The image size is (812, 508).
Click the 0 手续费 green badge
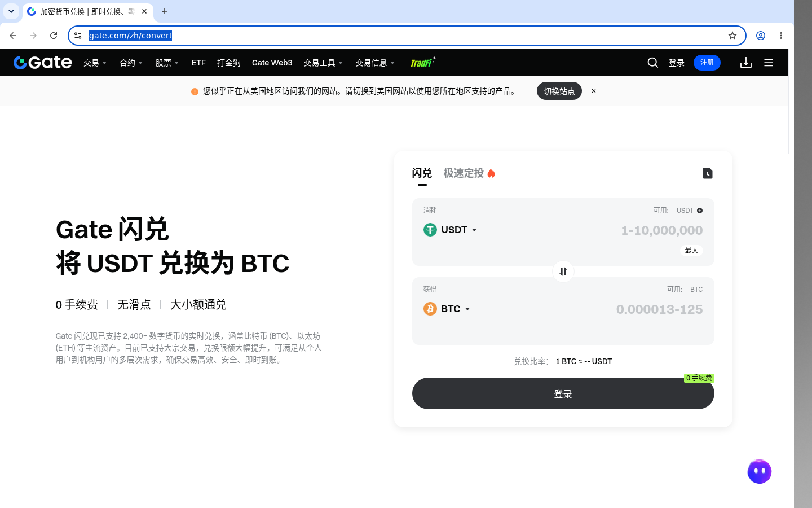[x=699, y=378]
